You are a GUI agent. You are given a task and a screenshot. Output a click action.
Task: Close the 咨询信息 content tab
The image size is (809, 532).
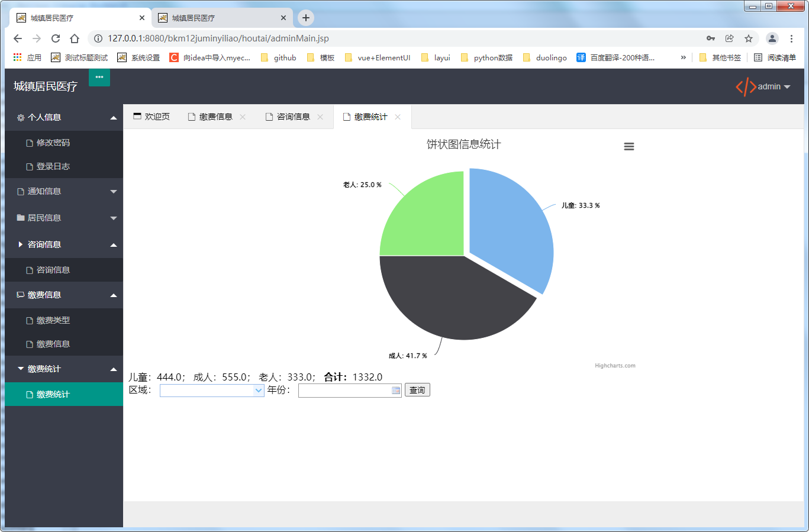320,117
